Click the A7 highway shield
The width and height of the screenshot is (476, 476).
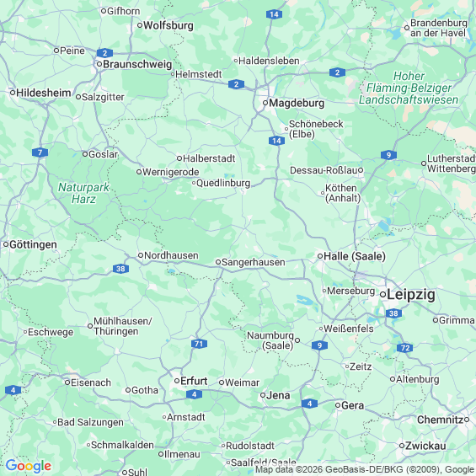(40, 152)
